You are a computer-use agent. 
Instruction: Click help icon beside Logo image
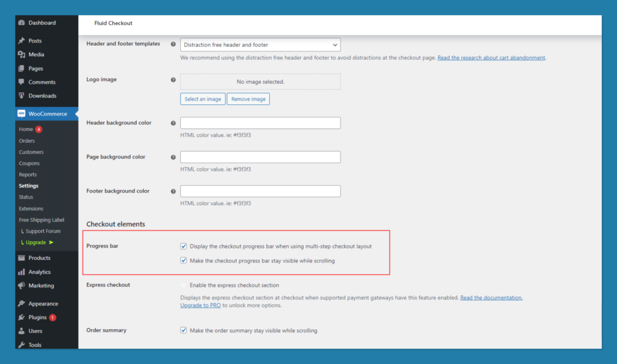(x=173, y=80)
